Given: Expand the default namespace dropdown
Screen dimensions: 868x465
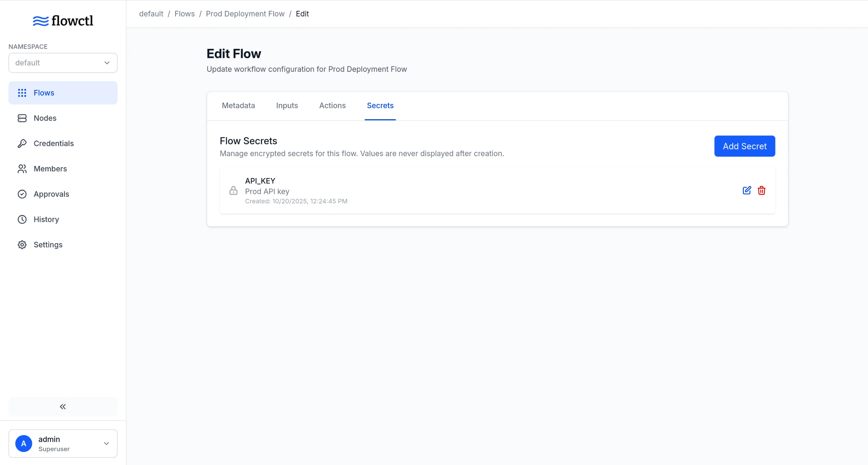Looking at the screenshot, I should (x=63, y=63).
